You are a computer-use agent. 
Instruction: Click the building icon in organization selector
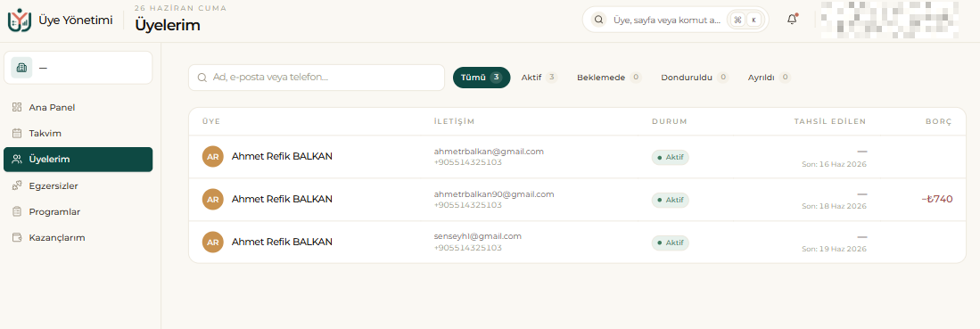(x=21, y=68)
